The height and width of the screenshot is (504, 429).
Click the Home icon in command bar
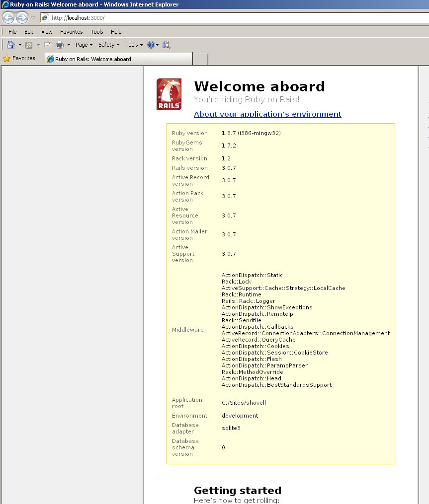[11, 45]
